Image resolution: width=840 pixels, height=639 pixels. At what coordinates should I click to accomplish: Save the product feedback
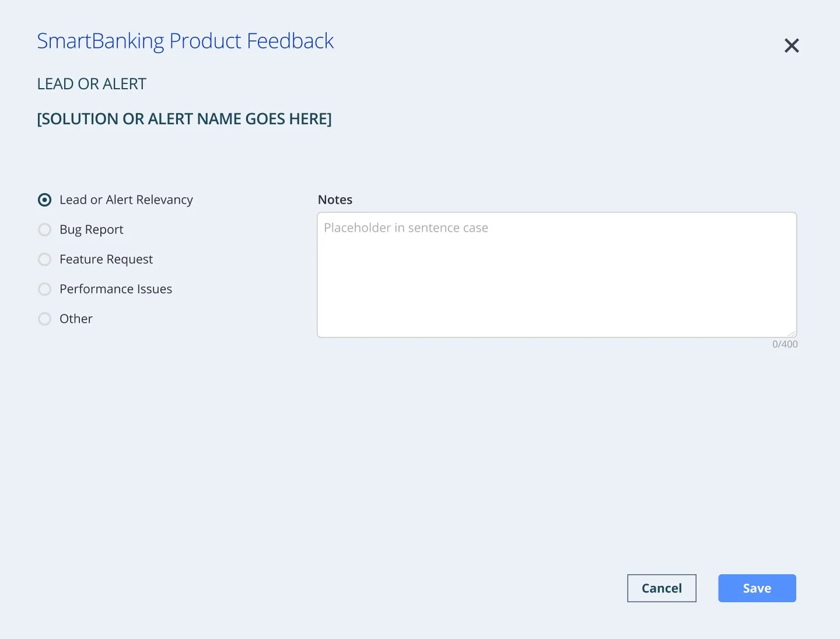point(757,588)
